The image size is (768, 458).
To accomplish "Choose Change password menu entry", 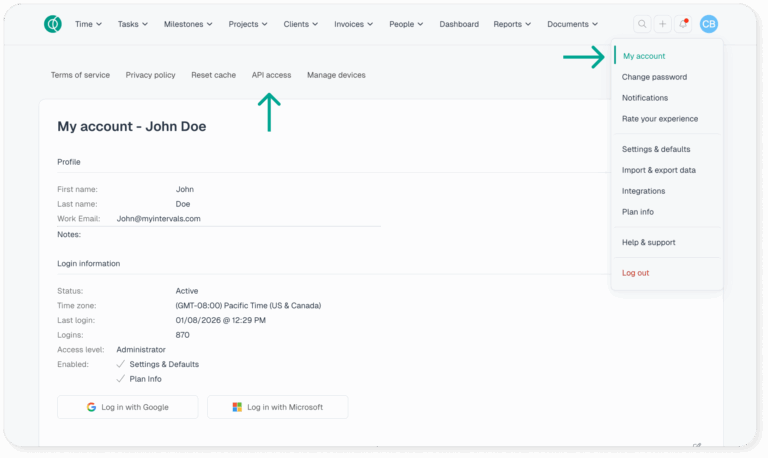I will click(x=654, y=77).
